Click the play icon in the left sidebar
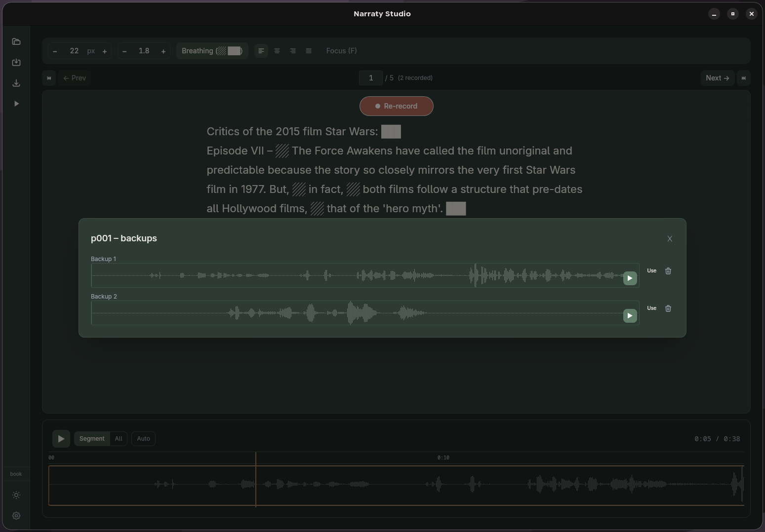 (x=16, y=103)
